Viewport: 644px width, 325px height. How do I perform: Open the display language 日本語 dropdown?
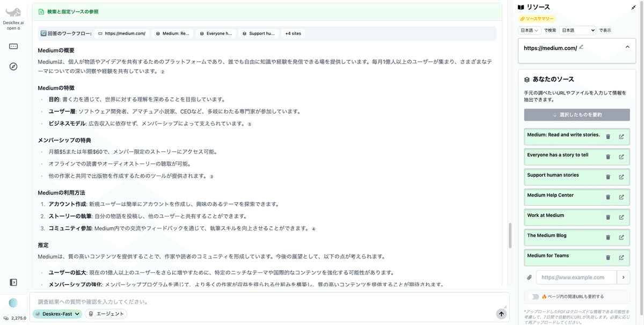577,31
